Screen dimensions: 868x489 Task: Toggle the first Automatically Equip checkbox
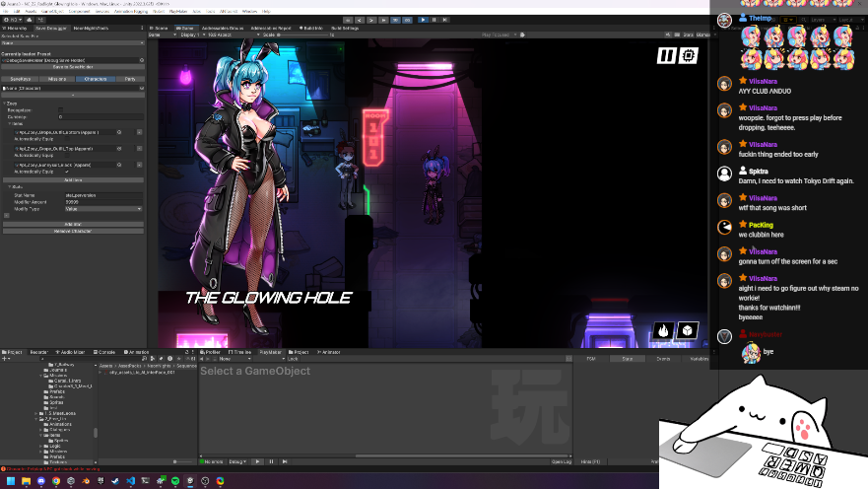click(67, 139)
